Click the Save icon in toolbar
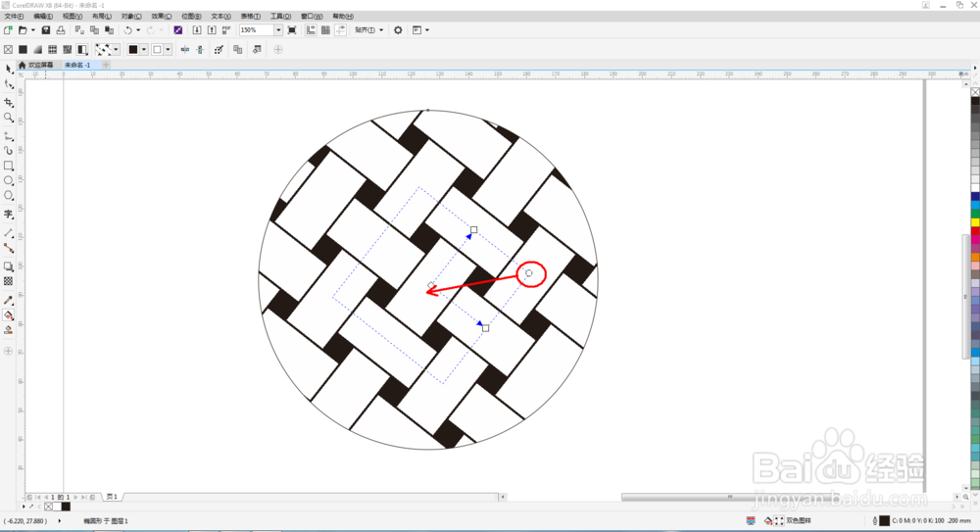This screenshot has height=532, width=980. coord(46,30)
